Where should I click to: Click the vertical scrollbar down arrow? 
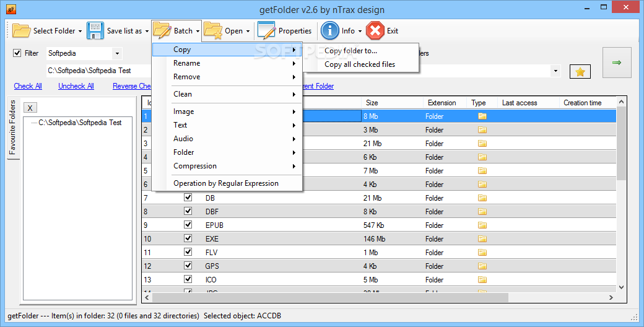[x=622, y=287]
